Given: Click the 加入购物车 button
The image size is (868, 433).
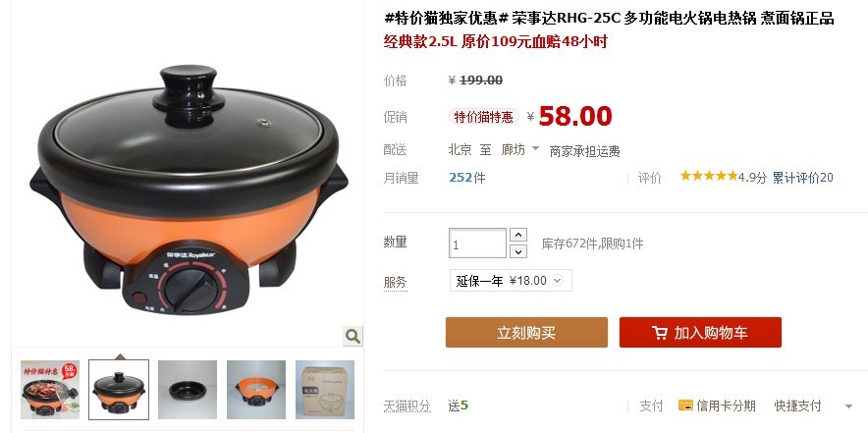Looking at the screenshot, I should click(700, 332).
